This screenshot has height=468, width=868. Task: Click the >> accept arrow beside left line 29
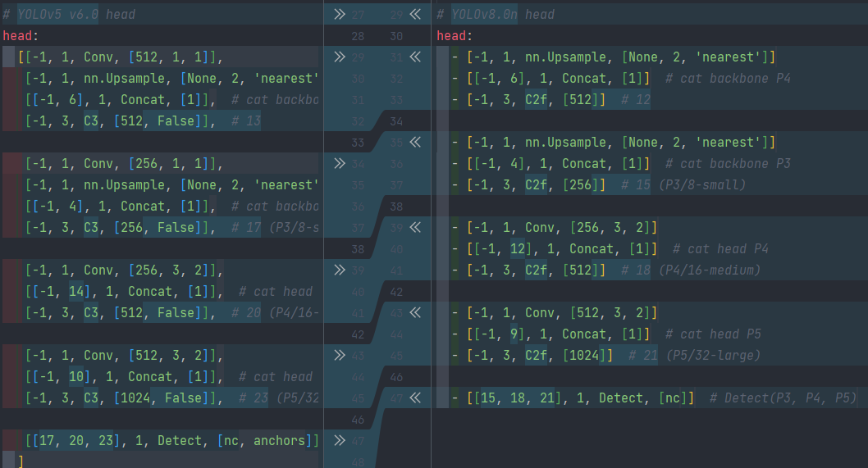pyautogui.click(x=340, y=57)
